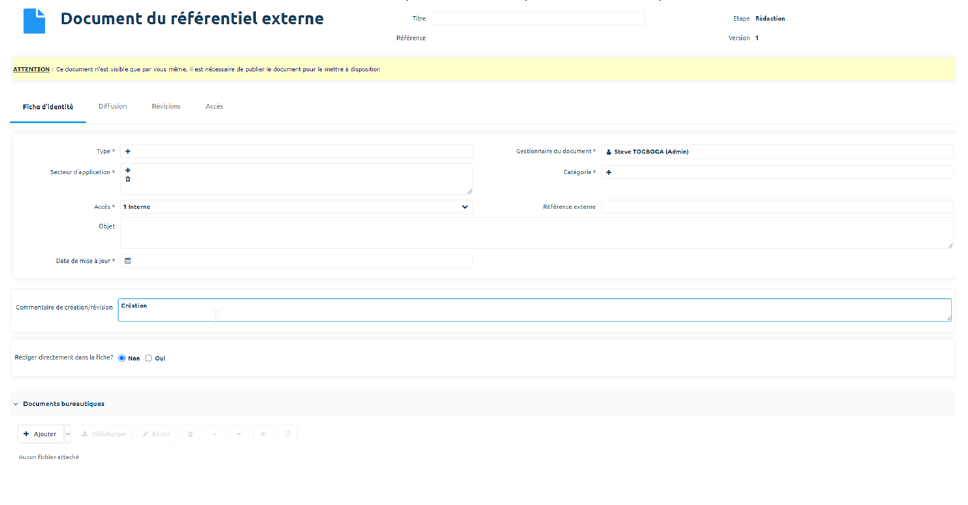Click the plus icon in Catégorie field
The height and width of the screenshot is (505, 968).
click(x=609, y=173)
